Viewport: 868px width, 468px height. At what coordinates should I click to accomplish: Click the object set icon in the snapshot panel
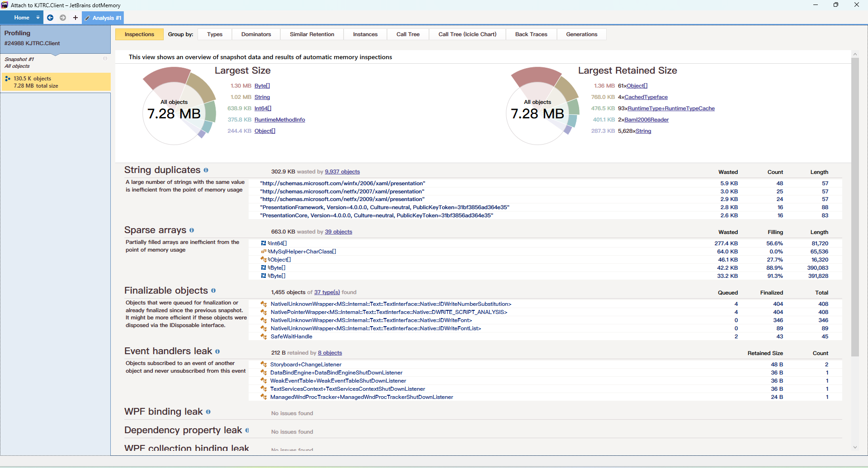pyautogui.click(x=8, y=79)
